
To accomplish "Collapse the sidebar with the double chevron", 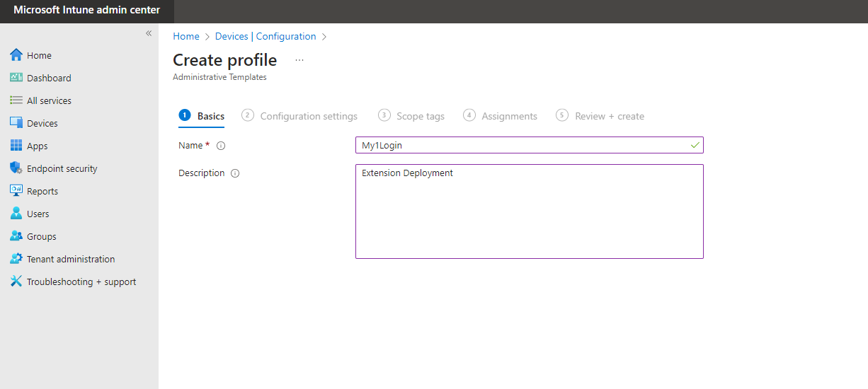I will [149, 33].
